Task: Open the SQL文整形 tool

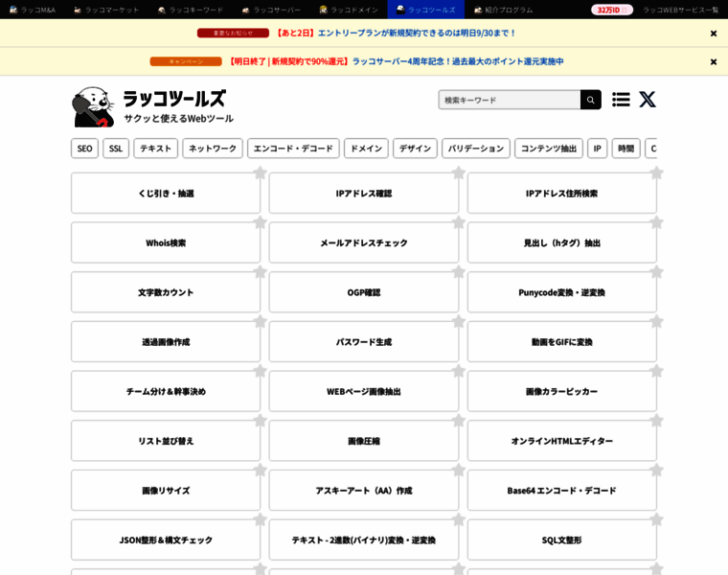Action: pos(561,540)
